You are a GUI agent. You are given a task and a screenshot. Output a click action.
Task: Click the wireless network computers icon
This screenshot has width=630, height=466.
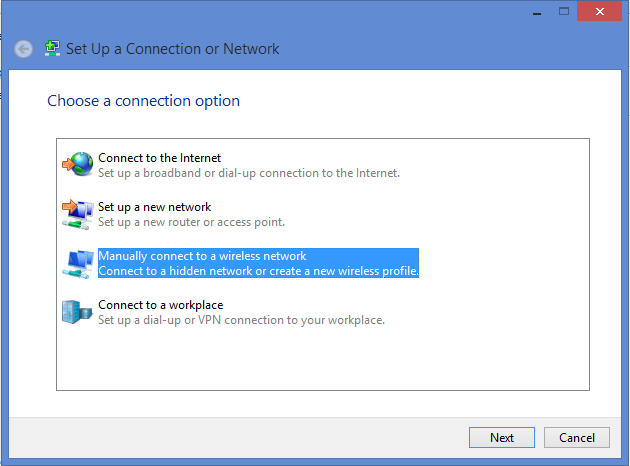78,264
